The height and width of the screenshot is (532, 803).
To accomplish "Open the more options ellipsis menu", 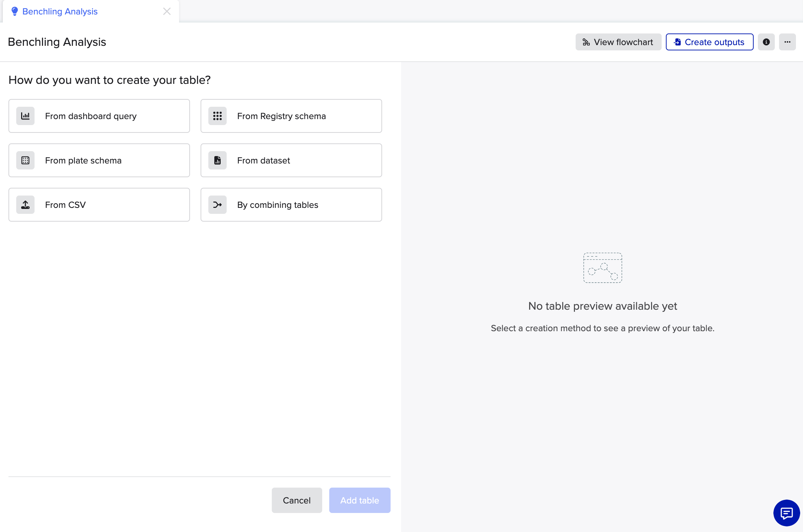I will 787,42.
